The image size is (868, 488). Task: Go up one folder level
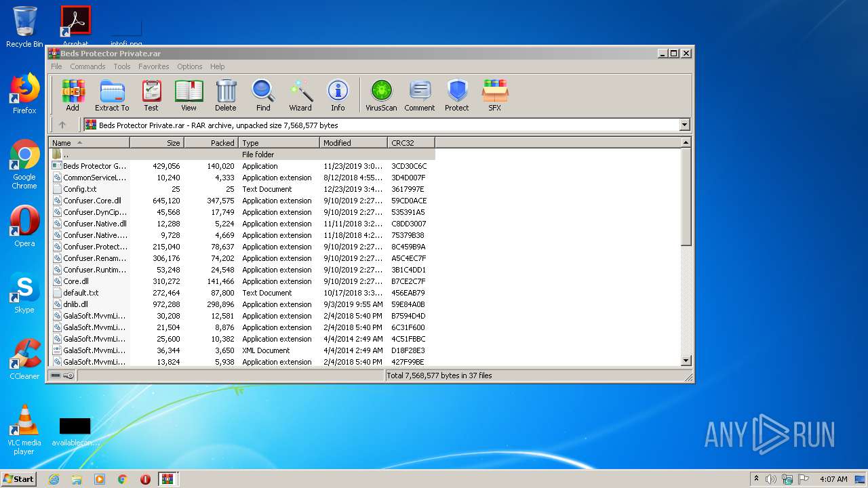coord(62,125)
